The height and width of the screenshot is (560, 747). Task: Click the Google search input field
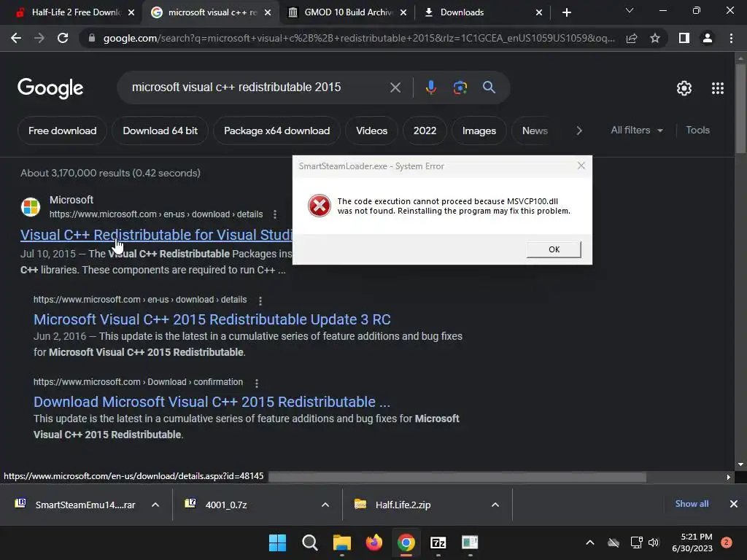click(258, 87)
